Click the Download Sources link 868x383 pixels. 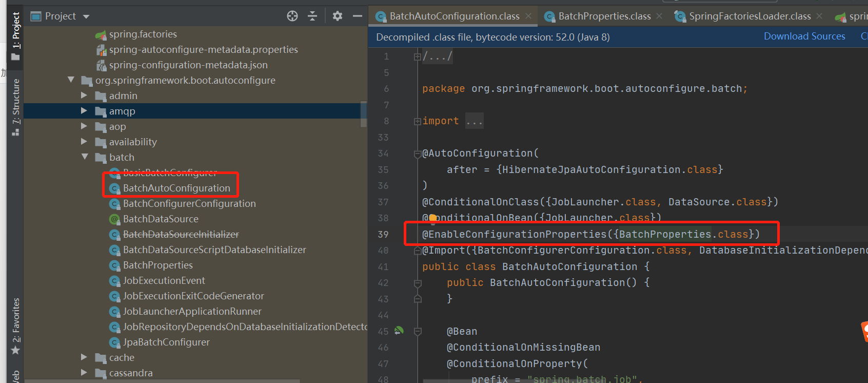tap(804, 36)
